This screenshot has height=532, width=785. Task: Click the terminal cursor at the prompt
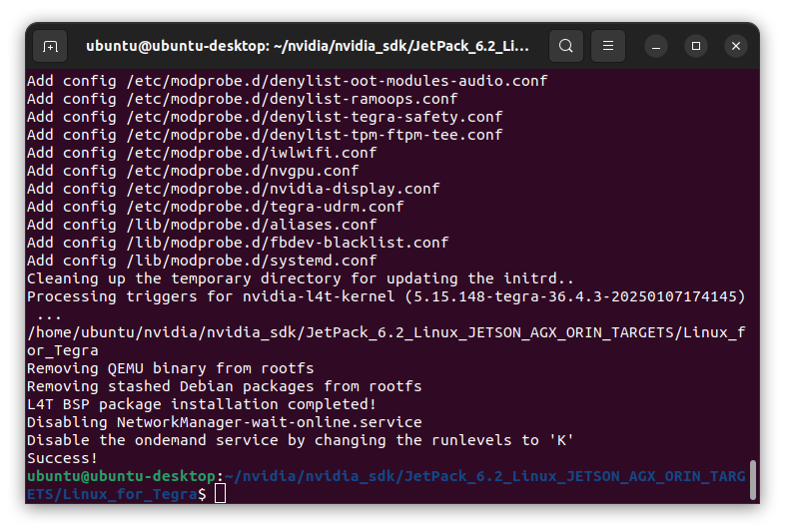click(221, 494)
